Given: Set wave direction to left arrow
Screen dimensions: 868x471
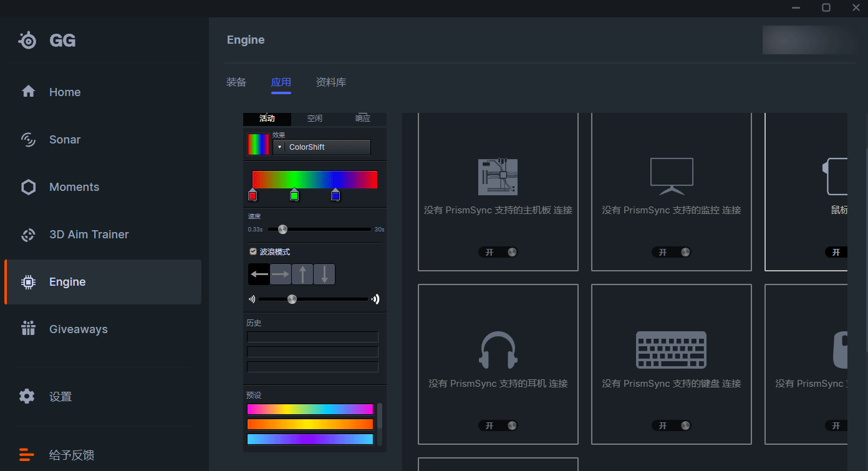Looking at the screenshot, I should click(x=259, y=274).
